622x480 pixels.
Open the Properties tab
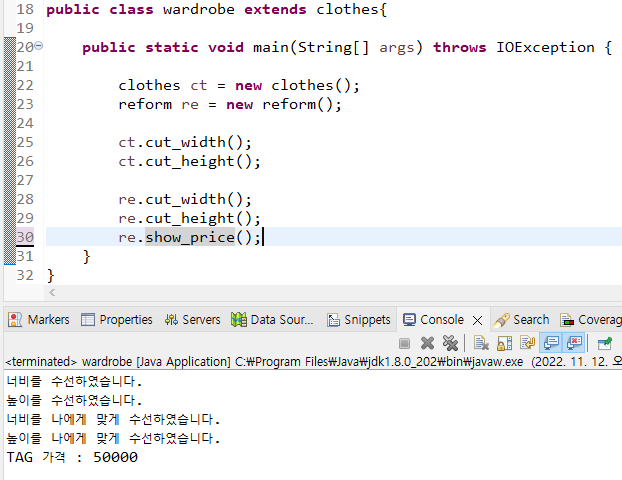click(x=116, y=320)
